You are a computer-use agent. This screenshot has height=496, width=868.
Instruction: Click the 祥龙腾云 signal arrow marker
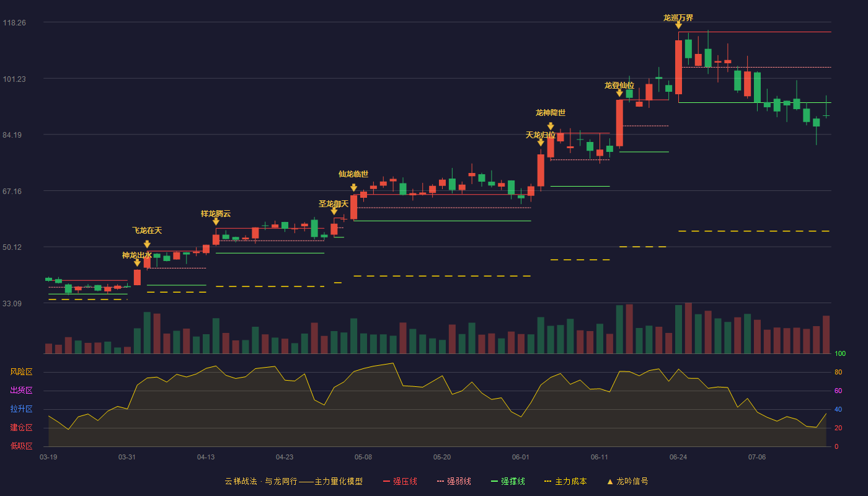pyautogui.click(x=216, y=221)
